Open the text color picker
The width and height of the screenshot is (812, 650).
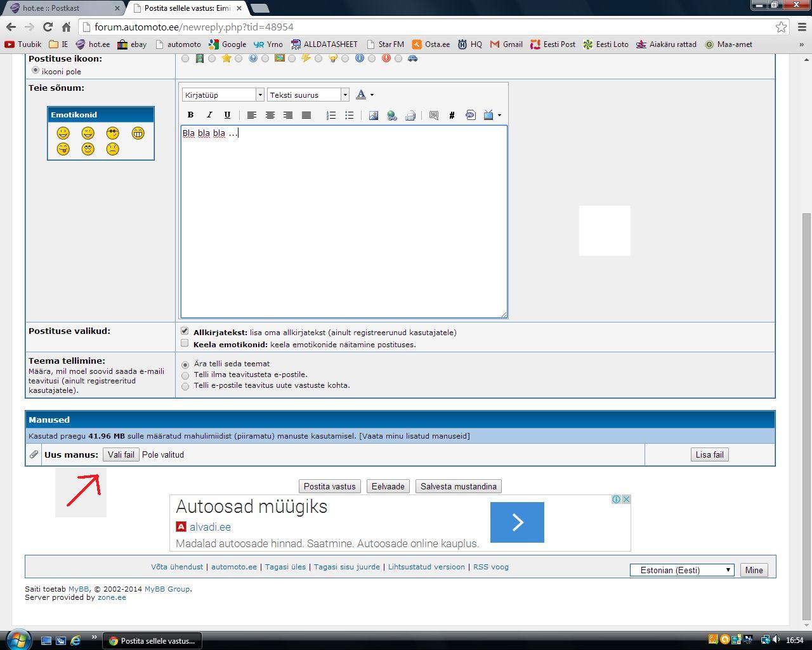coord(363,95)
